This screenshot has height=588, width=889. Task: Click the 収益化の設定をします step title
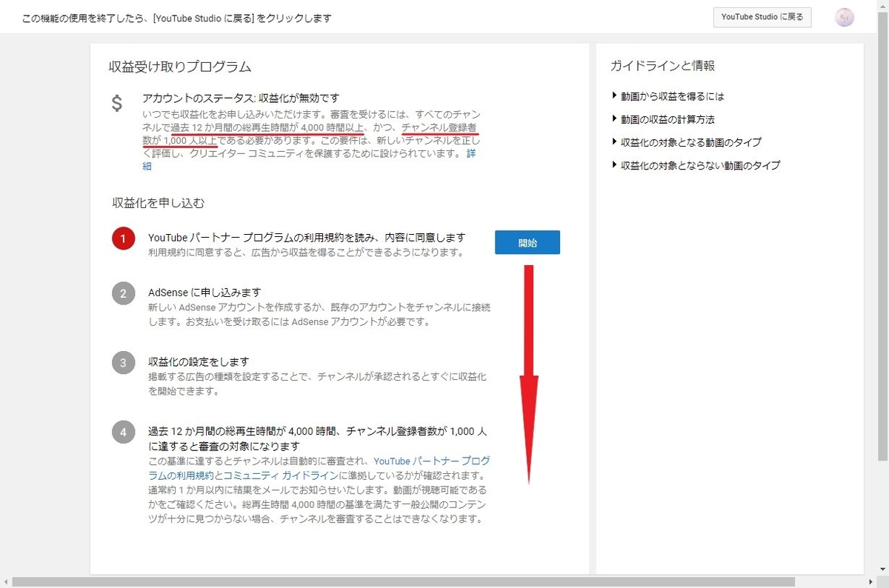(x=199, y=361)
